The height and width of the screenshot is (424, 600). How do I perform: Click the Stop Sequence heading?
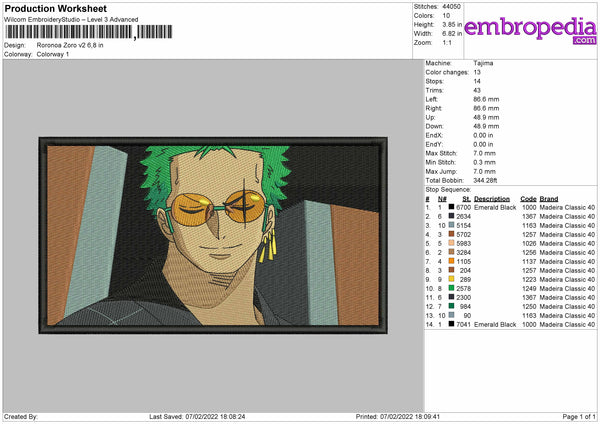[x=448, y=189]
